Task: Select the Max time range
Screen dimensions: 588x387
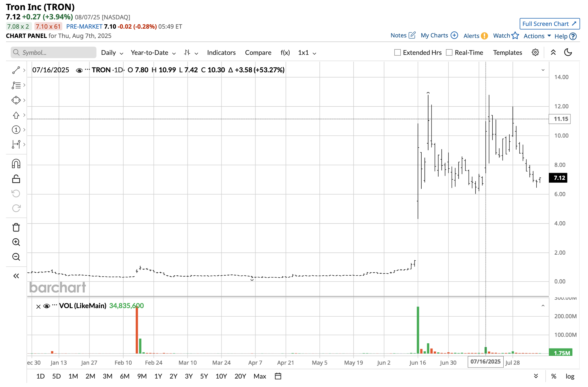Action: pos(260,376)
